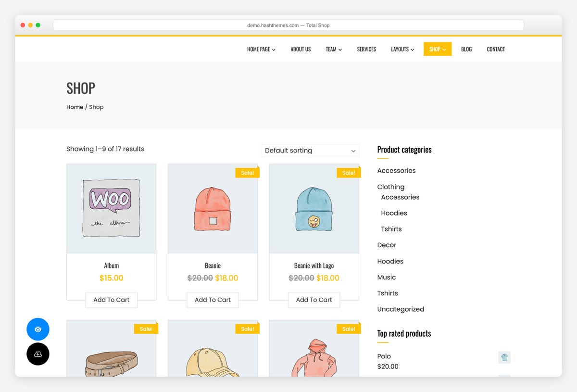The height and width of the screenshot is (392, 577).
Task: Select the Music category
Action: coord(387,278)
